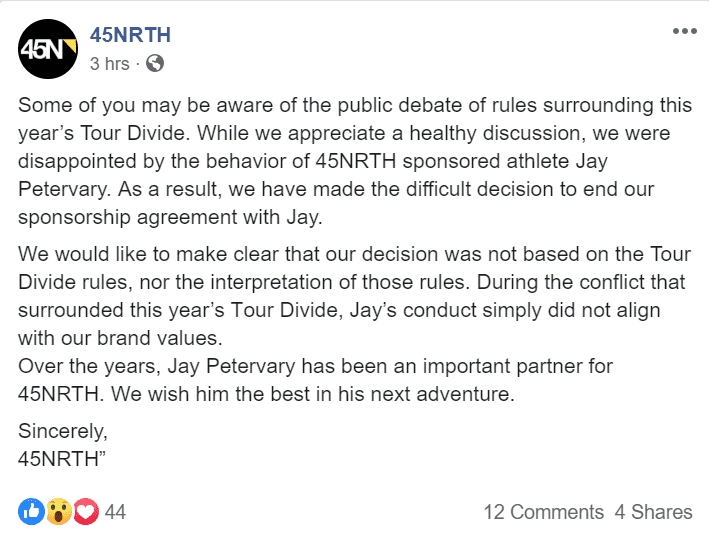Click the Wow reaction emoji icon
Viewport: 709px width, 541px height.
[58, 512]
